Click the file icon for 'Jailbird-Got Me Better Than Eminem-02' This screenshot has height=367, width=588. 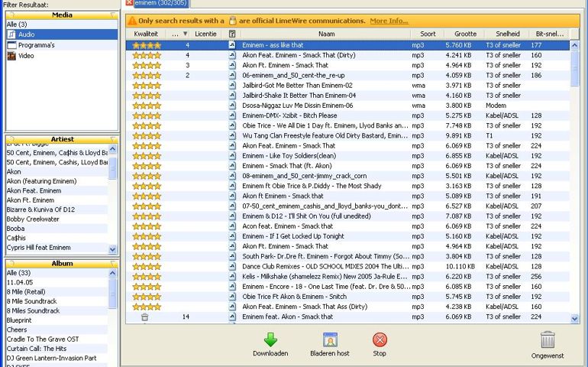pos(232,86)
